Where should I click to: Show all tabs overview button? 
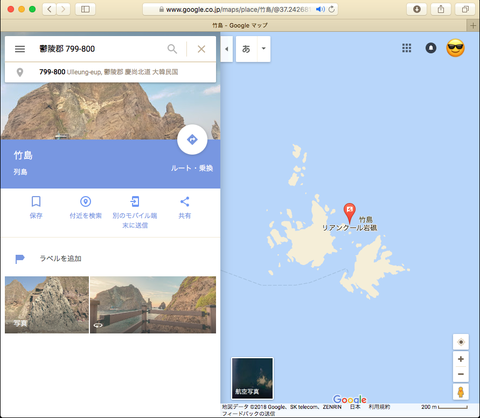pos(465,9)
